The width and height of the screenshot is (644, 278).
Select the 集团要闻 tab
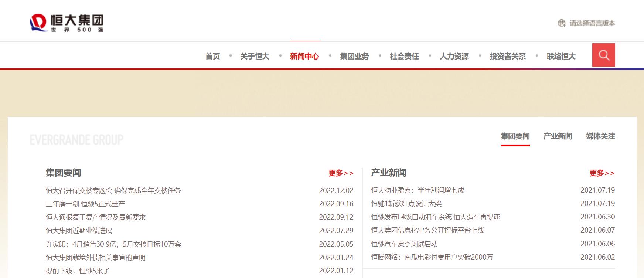[515, 136]
